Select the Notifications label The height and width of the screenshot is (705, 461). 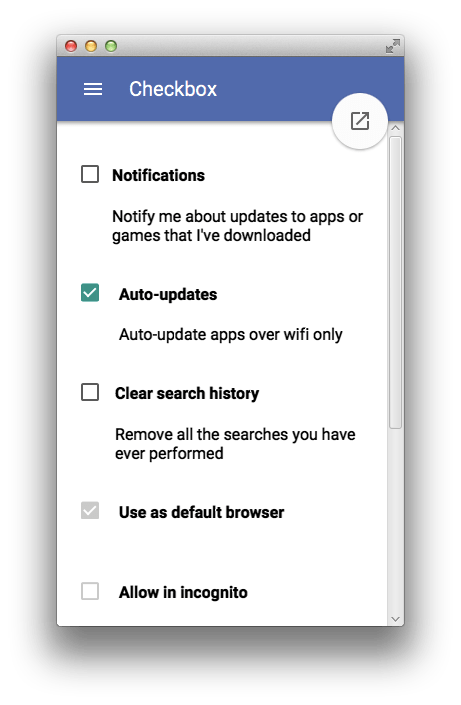(x=158, y=175)
